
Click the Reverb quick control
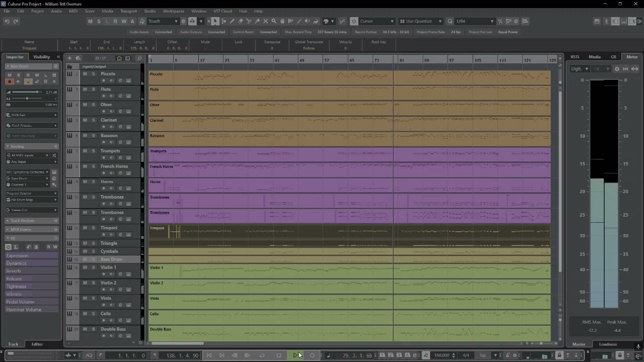[x=32, y=271]
